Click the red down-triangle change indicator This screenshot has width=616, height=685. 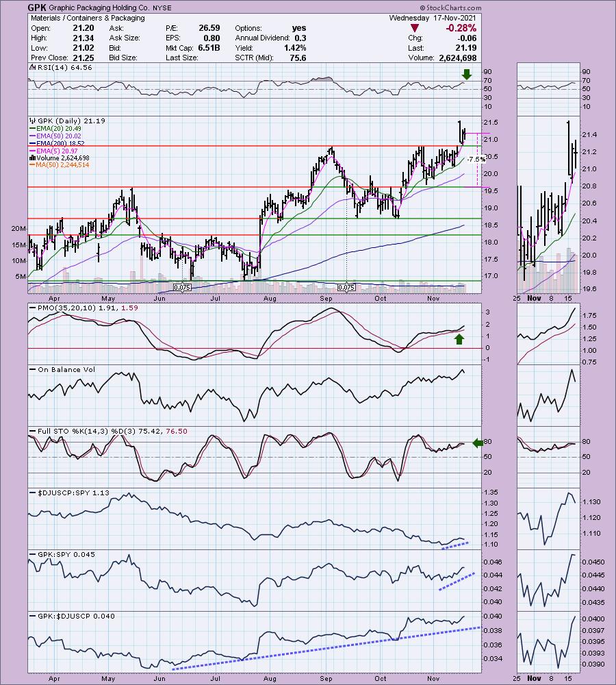tap(415, 28)
